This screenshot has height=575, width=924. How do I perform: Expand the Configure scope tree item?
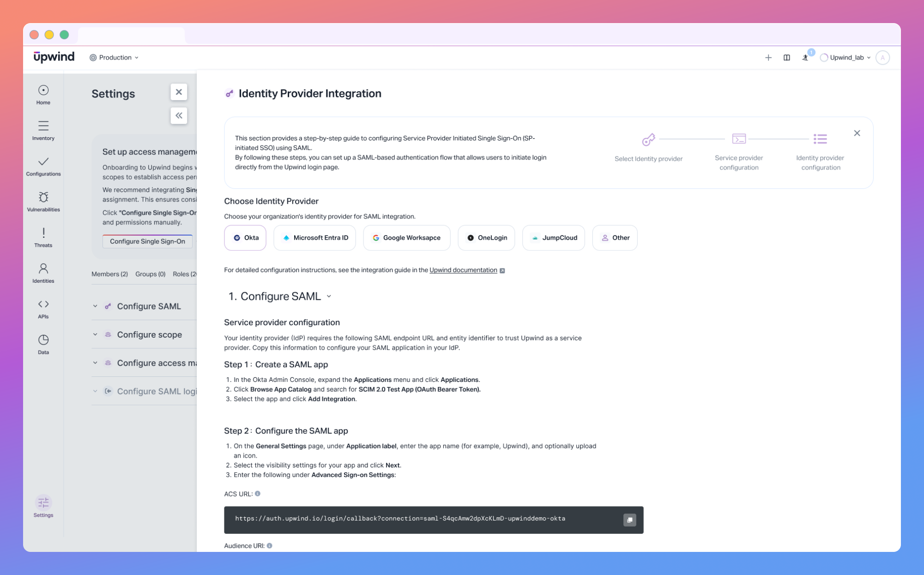[x=95, y=334]
